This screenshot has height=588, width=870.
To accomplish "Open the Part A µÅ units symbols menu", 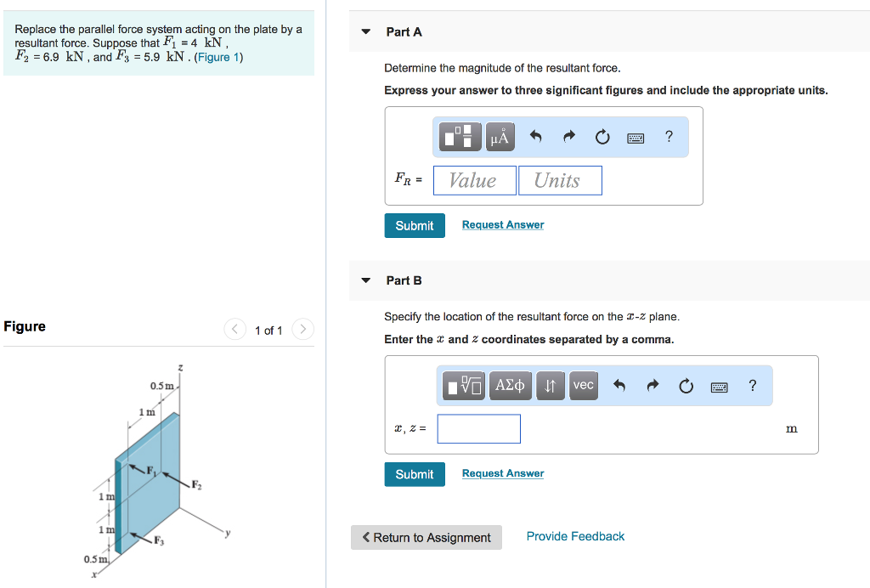I will pos(500,137).
